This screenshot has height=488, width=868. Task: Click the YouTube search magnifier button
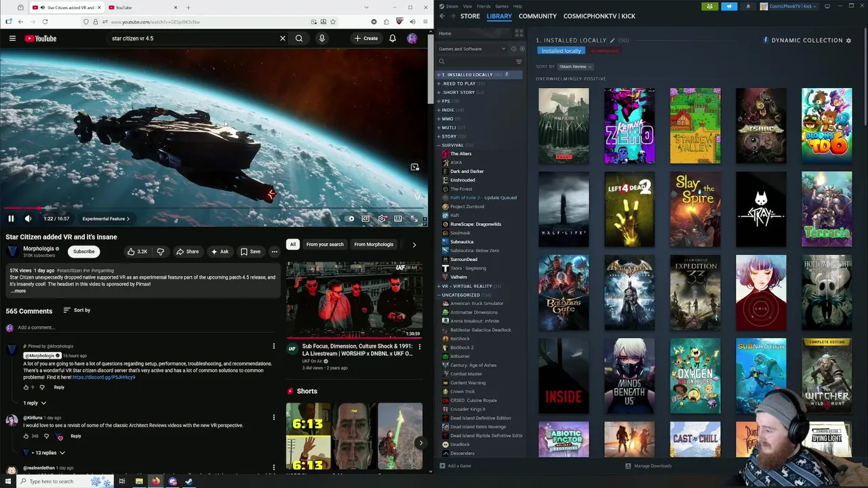click(299, 39)
